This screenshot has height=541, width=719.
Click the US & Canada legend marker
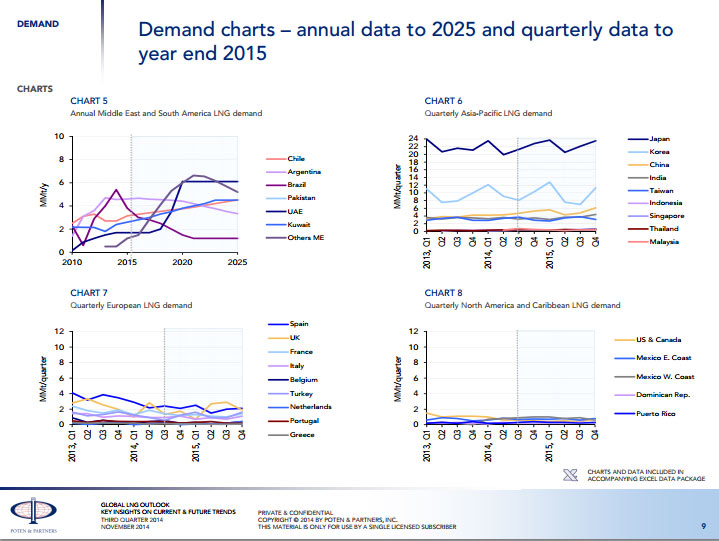point(623,340)
